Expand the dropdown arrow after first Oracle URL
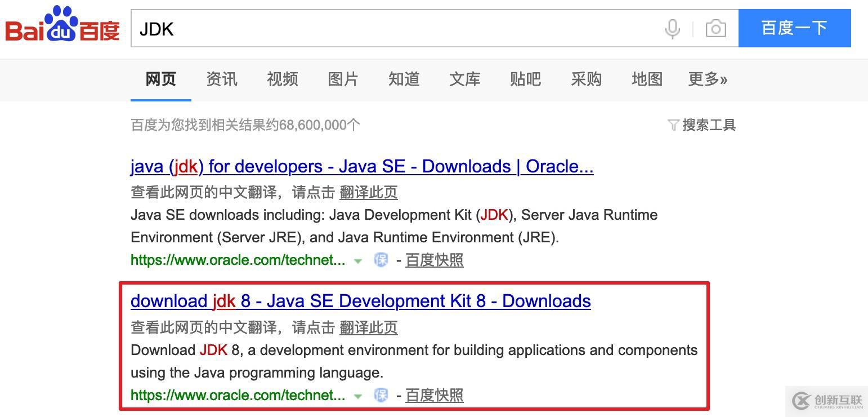 [357, 261]
